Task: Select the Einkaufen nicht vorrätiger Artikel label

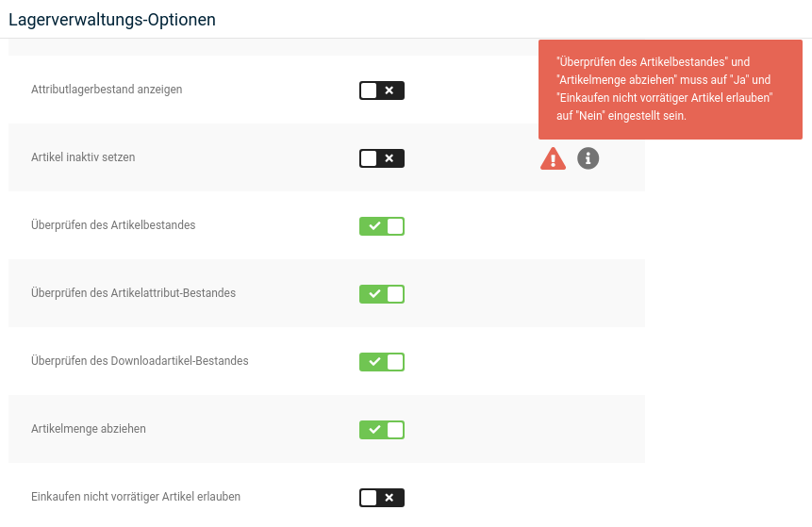Action: click(136, 497)
